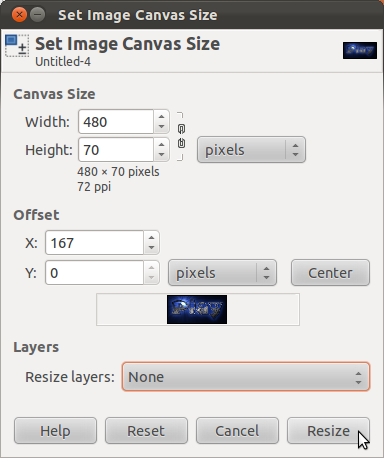Increase canvas Height with up arrow

tap(162, 144)
